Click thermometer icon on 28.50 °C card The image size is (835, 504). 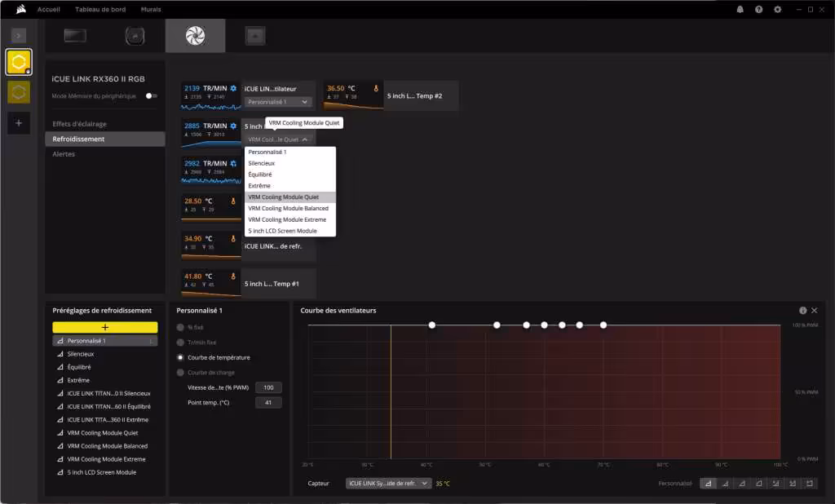point(232,201)
